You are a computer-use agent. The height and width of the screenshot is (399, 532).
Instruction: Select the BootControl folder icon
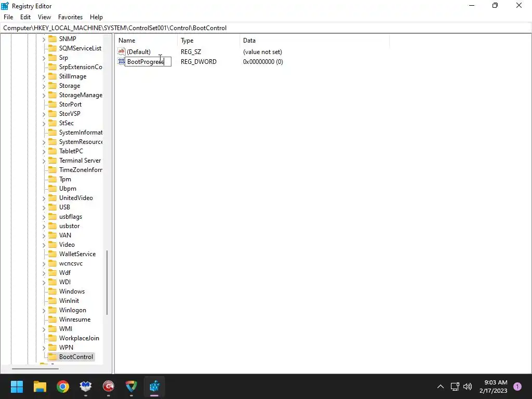coord(52,356)
